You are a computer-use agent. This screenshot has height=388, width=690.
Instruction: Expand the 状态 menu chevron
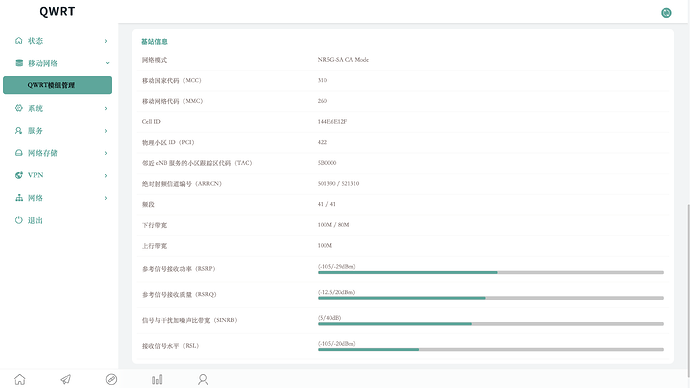(106, 41)
